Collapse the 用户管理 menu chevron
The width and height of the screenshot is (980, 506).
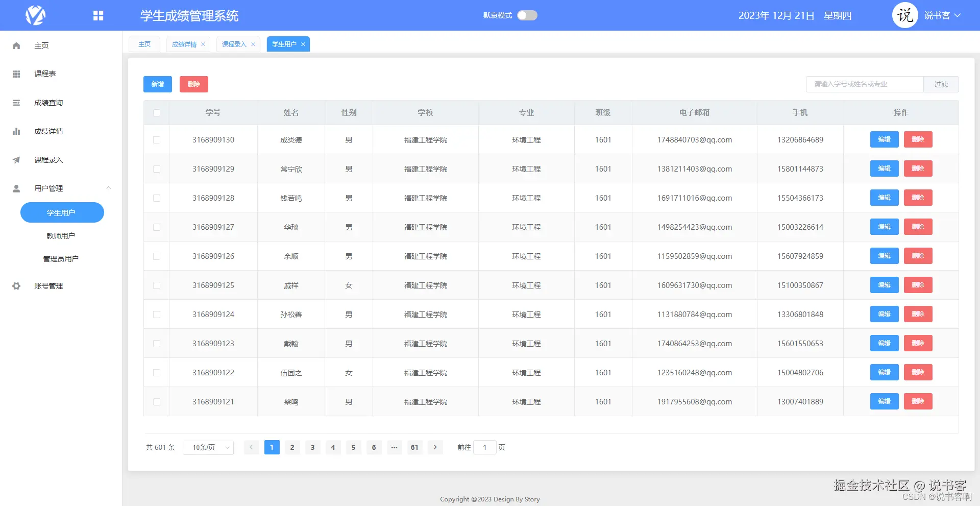pyautogui.click(x=109, y=188)
